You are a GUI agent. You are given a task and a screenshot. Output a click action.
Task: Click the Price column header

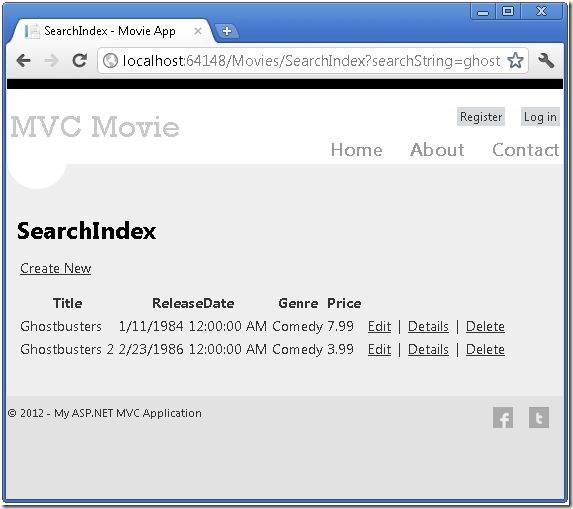tap(344, 303)
